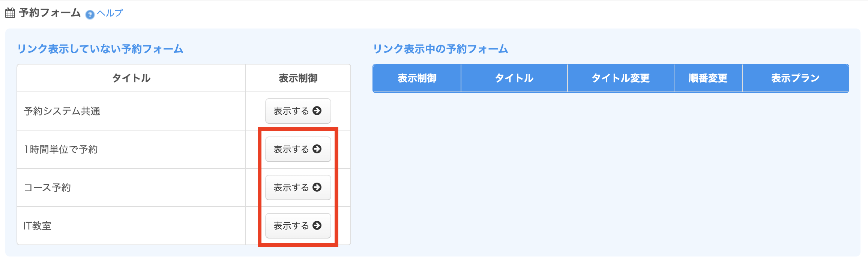The width and height of the screenshot is (868, 264).
Task: Click the 順番変更 column header
Action: (x=708, y=78)
